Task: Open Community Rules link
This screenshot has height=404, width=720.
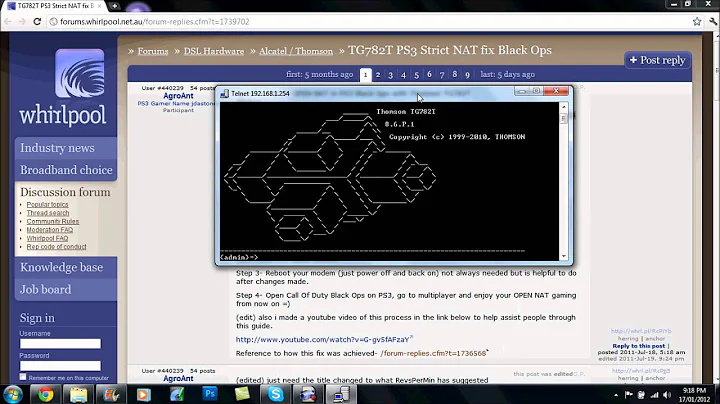Action: (x=53, y=221)
